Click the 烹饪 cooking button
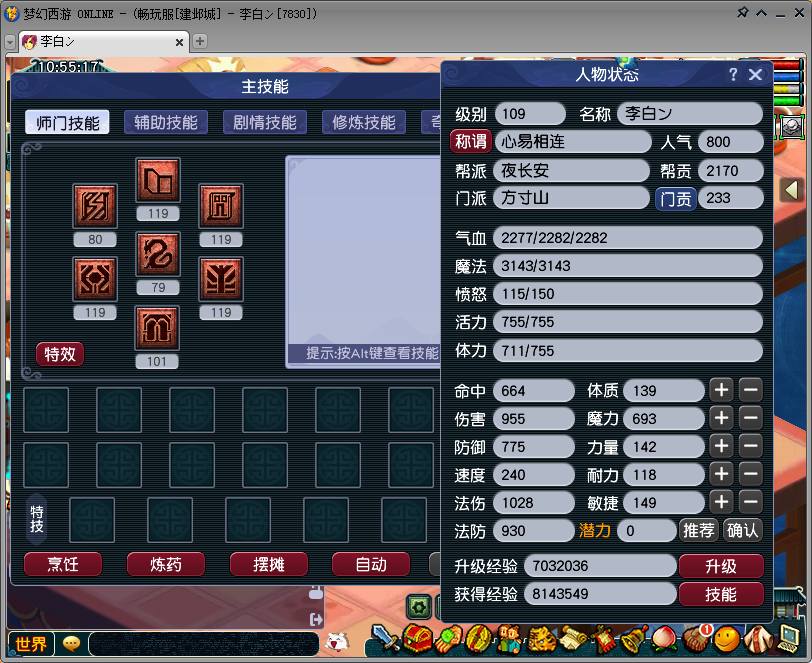The width and height of the screenshot is (812, 663). pyautogui.click(x=63, y=564)
